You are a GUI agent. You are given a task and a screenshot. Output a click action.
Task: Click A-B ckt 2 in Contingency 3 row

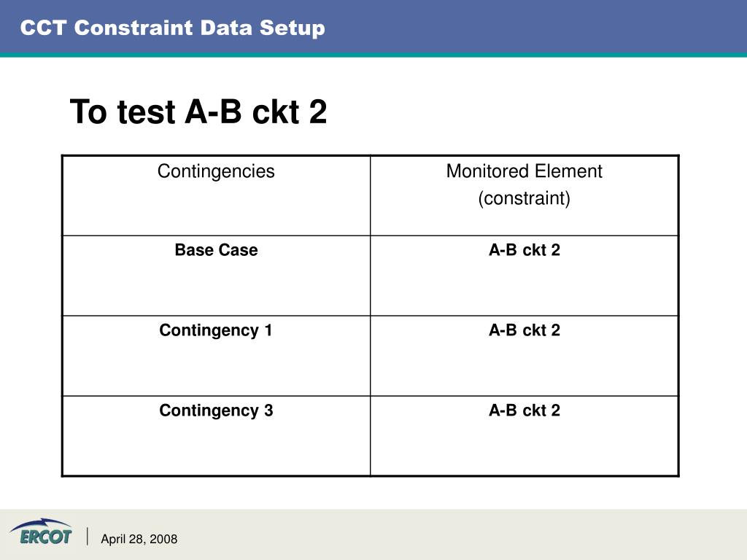click(x=524, y=410)
